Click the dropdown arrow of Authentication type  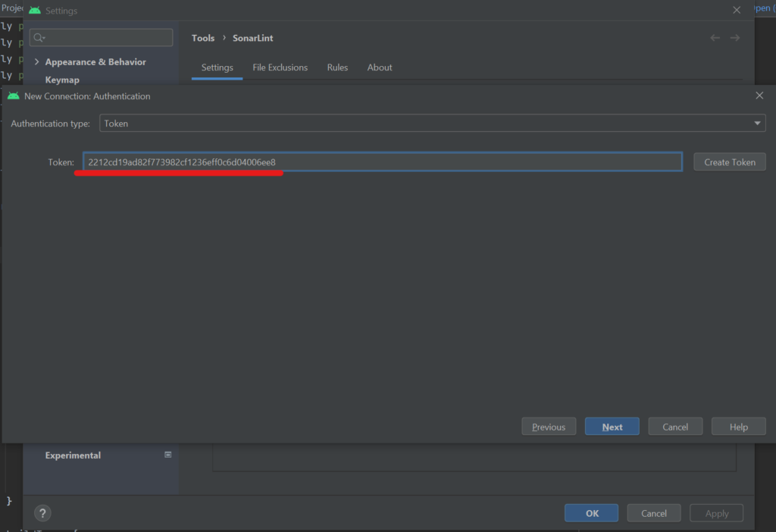757,124
